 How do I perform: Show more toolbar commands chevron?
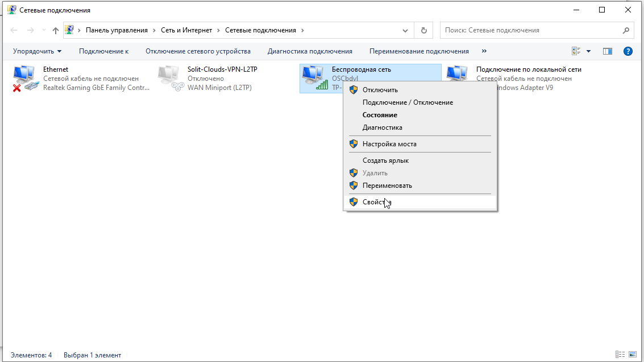point(484,51)
